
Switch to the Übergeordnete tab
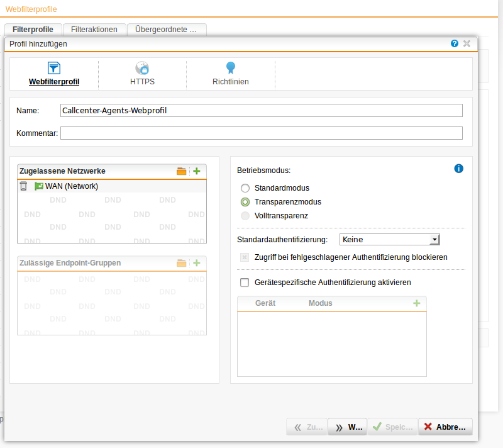[x=166, y=30]
